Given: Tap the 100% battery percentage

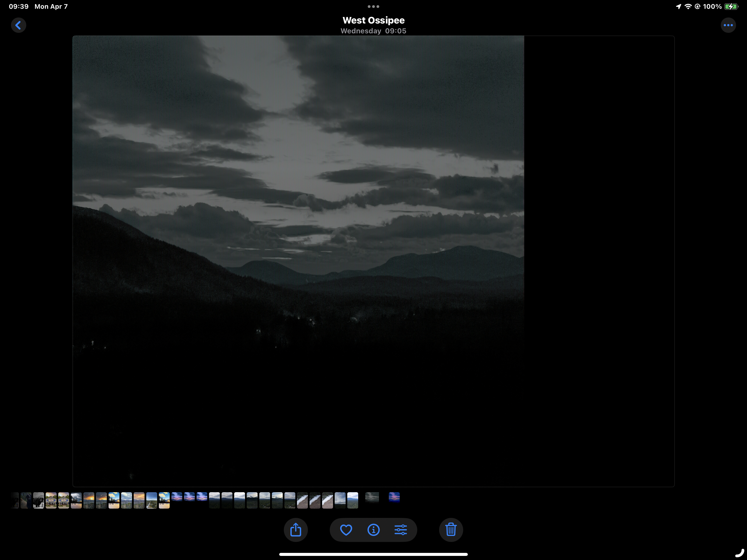Looking at the screenshot, I should (712, 6).
